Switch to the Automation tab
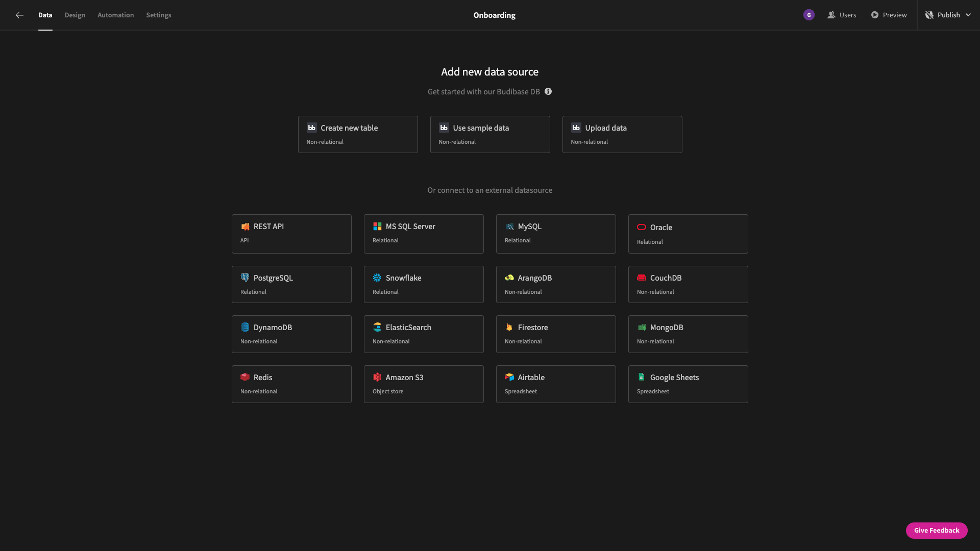This screenshot has width=980, height=551. (116, 15)
